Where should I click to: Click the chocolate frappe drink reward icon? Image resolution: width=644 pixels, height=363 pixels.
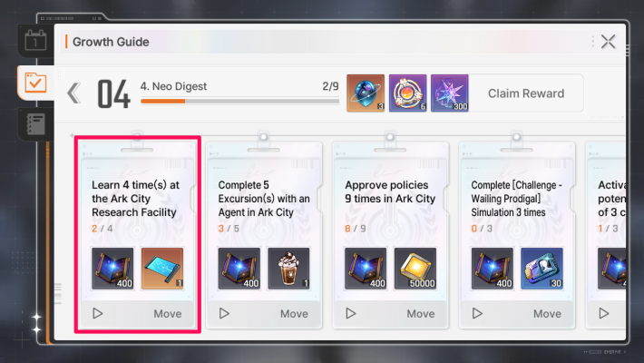(x=288, y=269)
